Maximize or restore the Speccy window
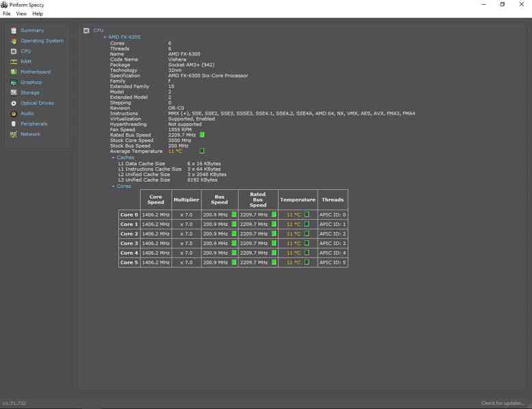 click(x=503, y=4)
